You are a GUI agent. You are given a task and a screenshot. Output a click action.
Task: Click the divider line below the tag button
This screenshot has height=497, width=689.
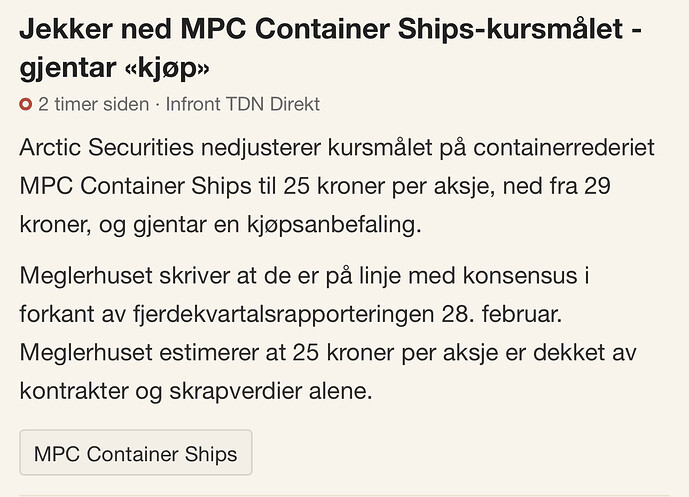[x=344, y=495]
